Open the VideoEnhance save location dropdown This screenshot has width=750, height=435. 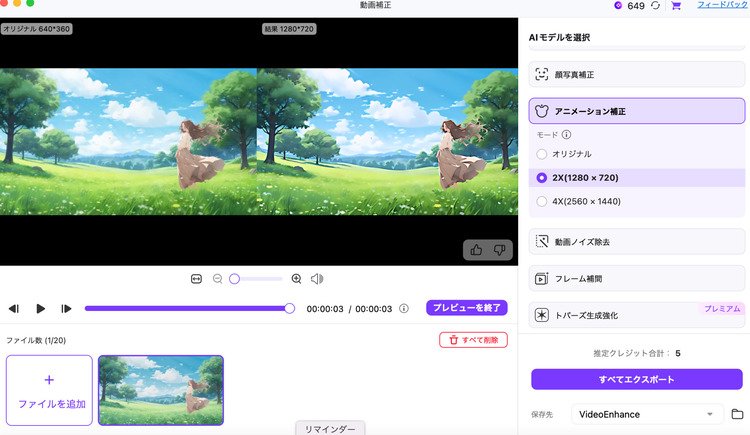click(x=647, y=414)
